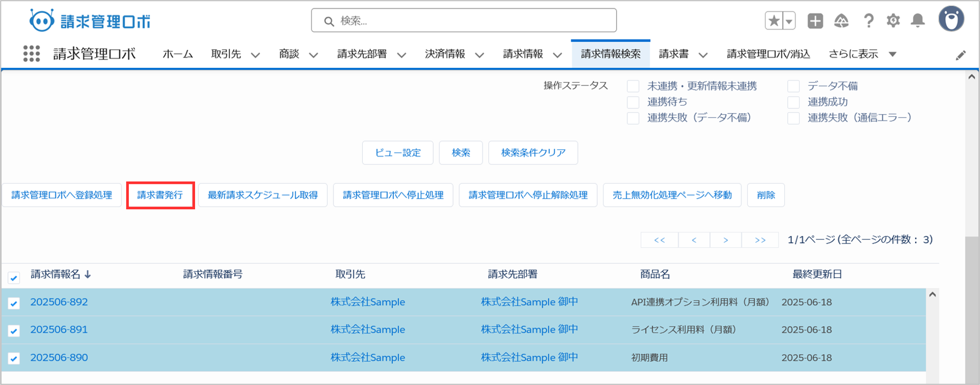Image resolution: width=980 pixels, height=385 pixels.
Task: Click the global search field
Action: coord(464,21)
